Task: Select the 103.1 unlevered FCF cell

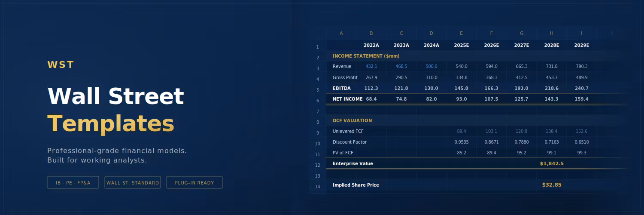Action: pos(492,131)
